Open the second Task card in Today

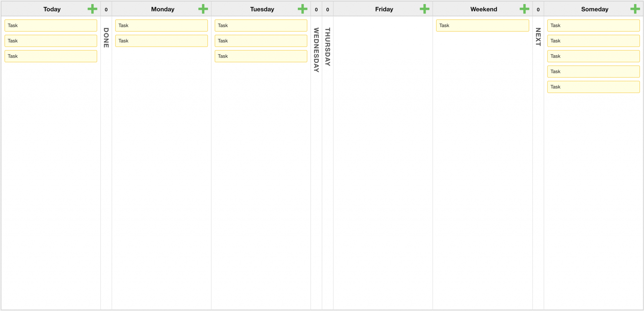pos(51,41)
